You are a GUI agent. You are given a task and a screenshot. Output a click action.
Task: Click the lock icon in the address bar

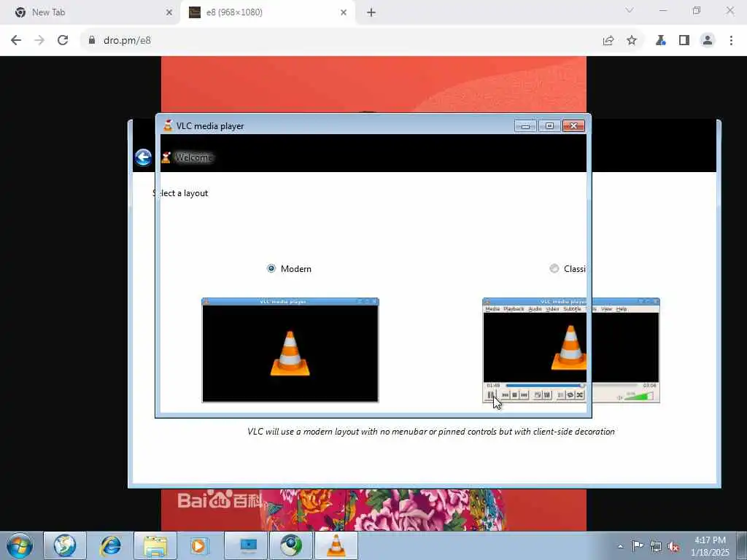pos(92,40)
